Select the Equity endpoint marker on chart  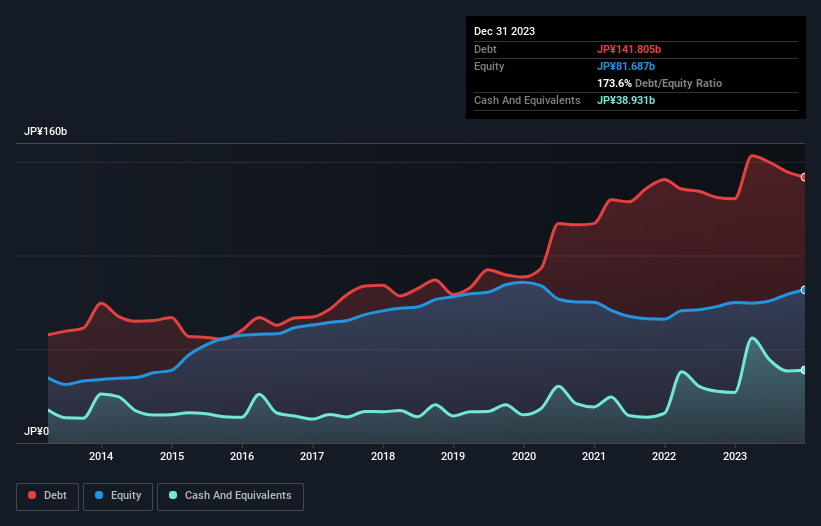click(x=804, y=290)
